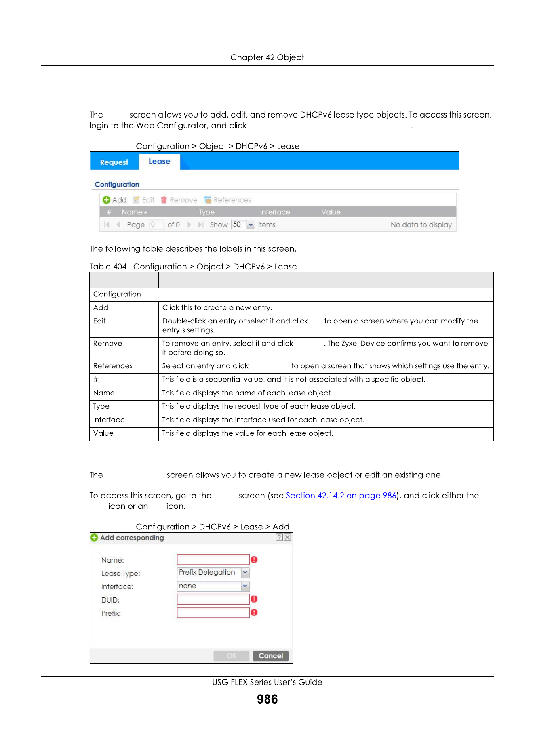Go to last page arrow icon

(x=201, y=225)
